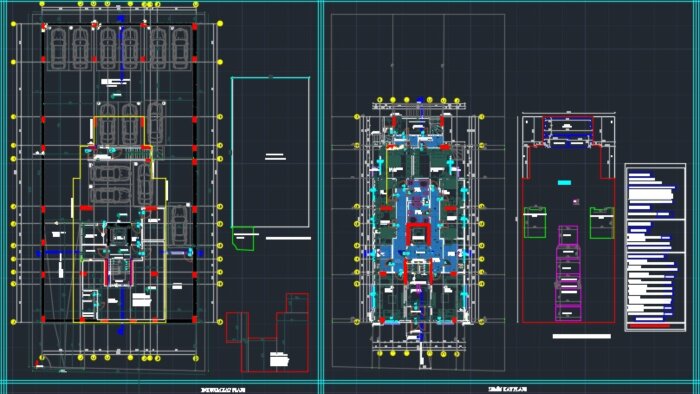Click the red square core in the colored floor plan

(x=417, y=234)
